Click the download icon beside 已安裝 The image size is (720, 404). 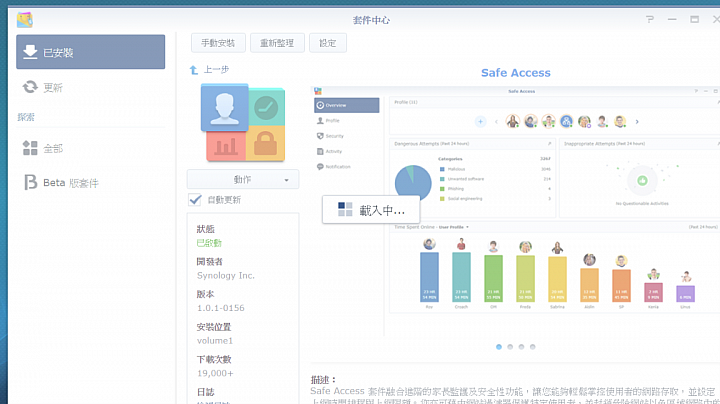tap(30, 52)
